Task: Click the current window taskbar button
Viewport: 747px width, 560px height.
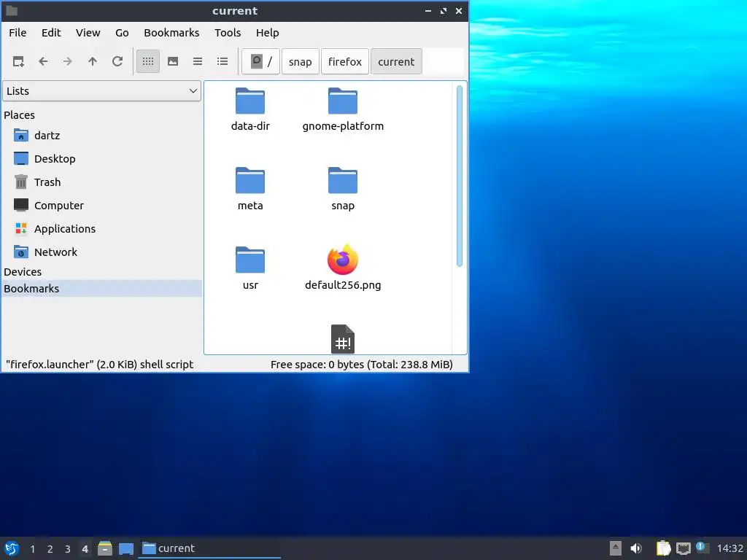Action: 209,548
